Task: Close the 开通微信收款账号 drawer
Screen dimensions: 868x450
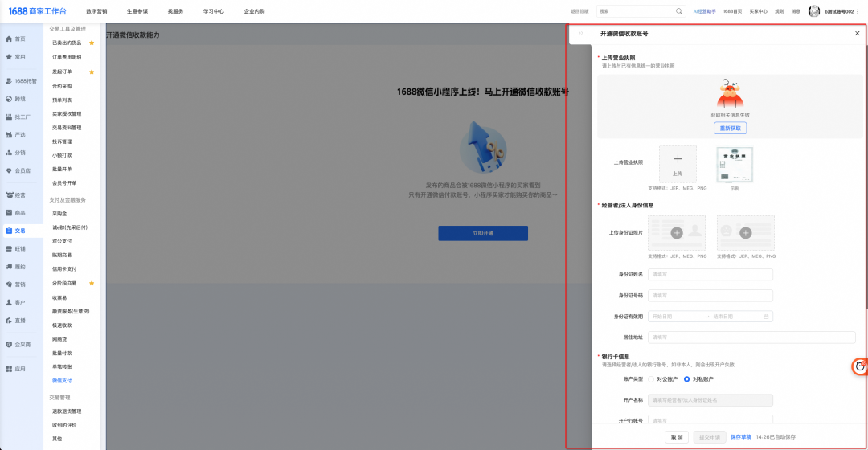Action: [857, 33]
